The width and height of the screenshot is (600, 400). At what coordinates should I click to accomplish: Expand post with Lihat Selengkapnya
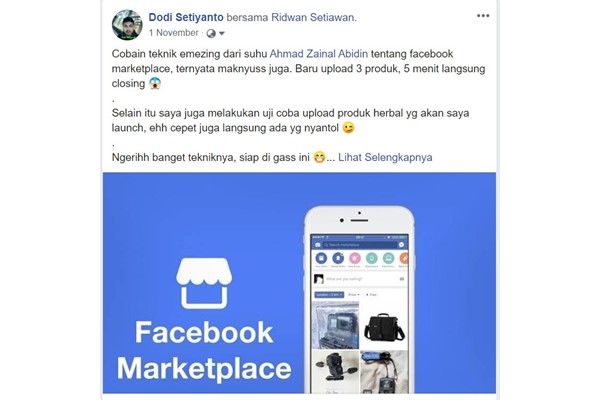point(385,157)
